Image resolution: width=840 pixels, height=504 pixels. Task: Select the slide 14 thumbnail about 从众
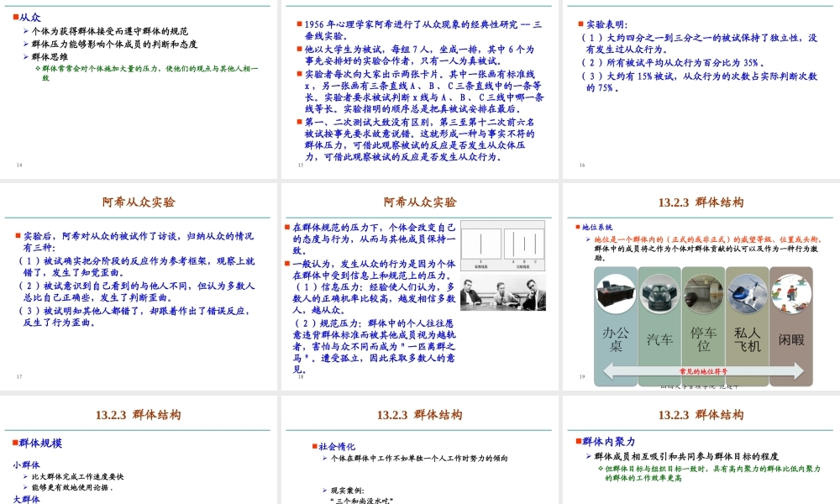pyautogui.click(x=139, y=89)
